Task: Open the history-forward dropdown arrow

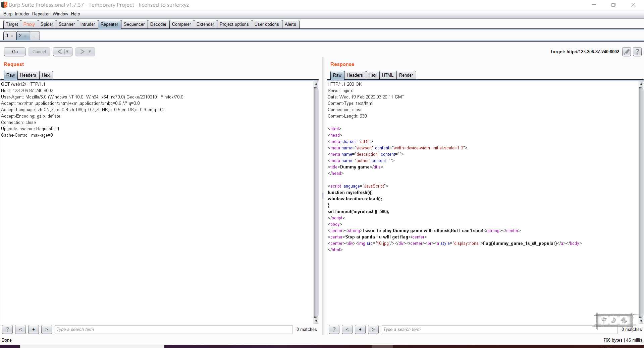Action: click(90, 52)
